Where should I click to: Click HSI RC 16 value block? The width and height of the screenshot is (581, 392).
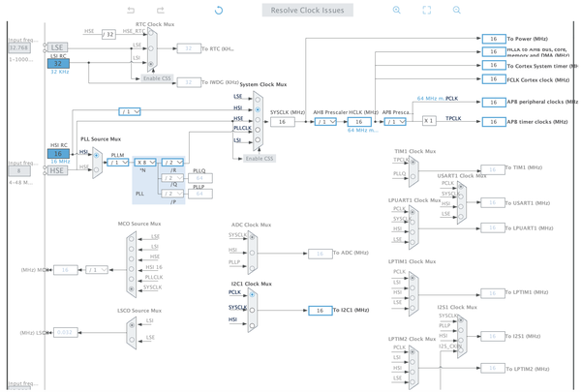pos(58,153)
